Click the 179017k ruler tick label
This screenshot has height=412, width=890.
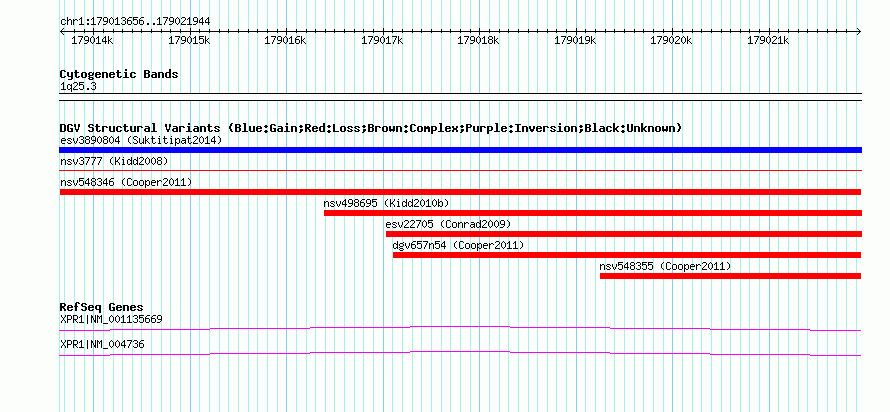point(382,41)
